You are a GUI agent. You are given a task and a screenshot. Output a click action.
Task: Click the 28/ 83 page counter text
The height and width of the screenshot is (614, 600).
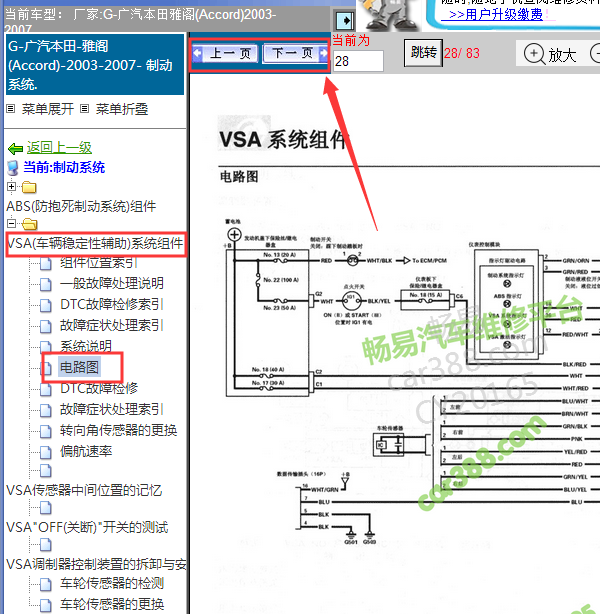click(462, 53)
